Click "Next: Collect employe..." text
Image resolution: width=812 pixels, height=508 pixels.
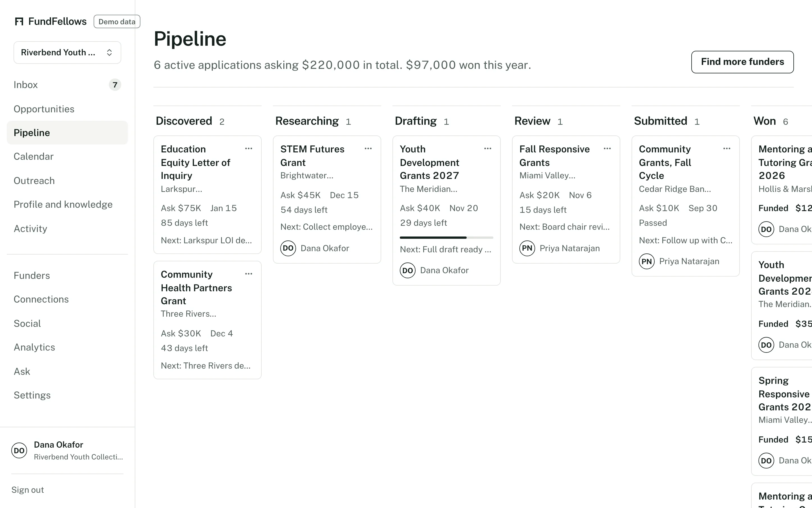click(x=326, y=227)
